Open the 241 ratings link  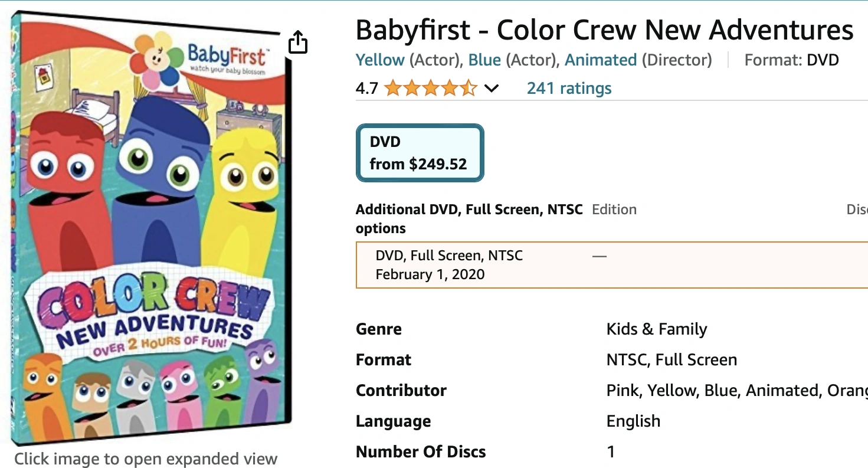(568, 87)
